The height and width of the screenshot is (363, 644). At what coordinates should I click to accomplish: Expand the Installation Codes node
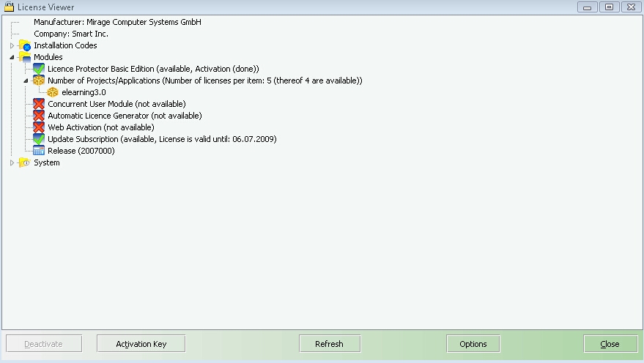point(12,45)
